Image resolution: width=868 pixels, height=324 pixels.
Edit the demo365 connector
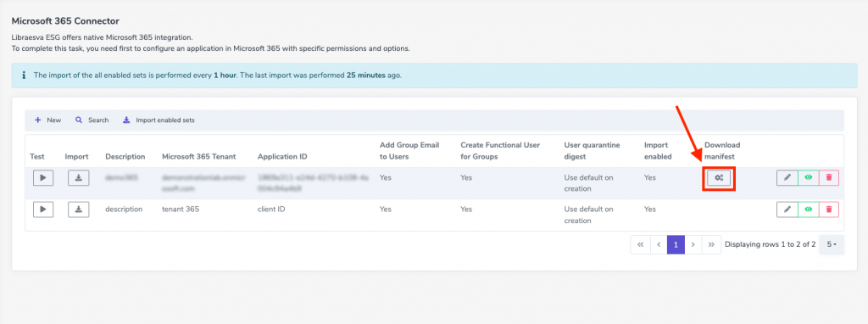tap(787, 178)
